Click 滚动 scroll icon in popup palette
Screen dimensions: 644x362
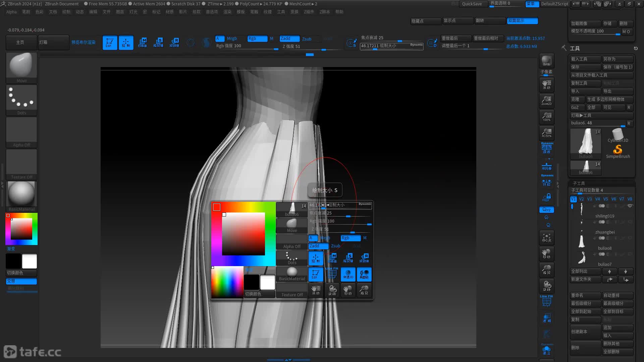coord(316,290)
